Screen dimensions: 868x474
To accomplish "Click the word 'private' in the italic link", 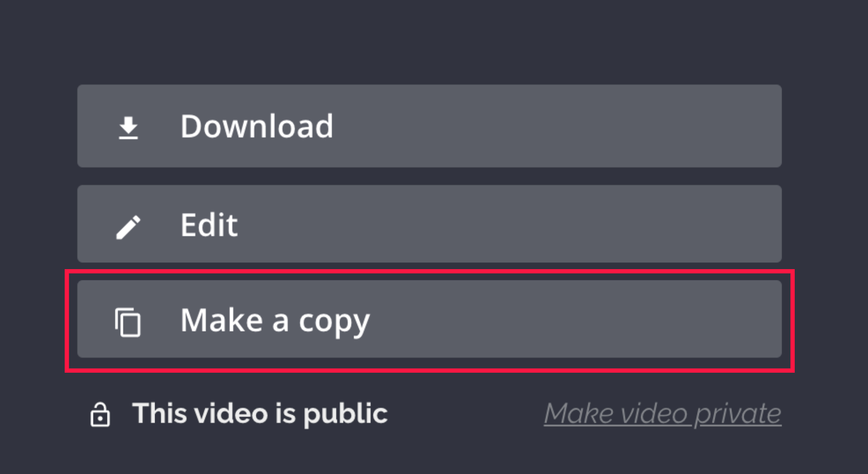I will point(738,415).
